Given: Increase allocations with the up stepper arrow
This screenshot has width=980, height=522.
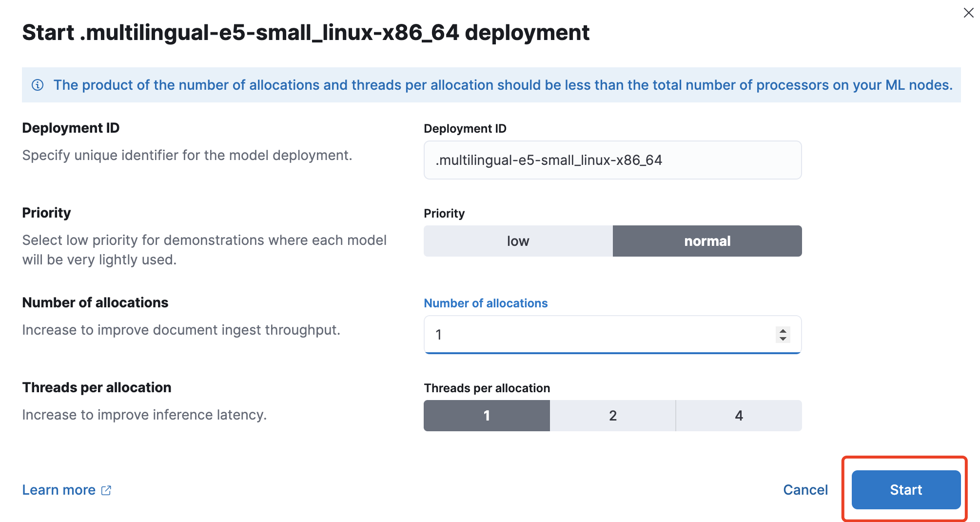Looking at the screenshot, I should click(783, 331).
